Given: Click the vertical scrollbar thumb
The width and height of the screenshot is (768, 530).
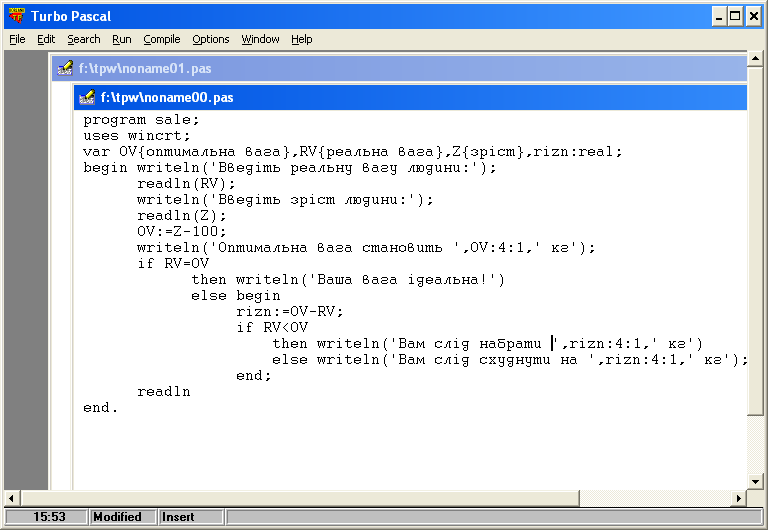Looking at the screenshot, I should 755,241.
